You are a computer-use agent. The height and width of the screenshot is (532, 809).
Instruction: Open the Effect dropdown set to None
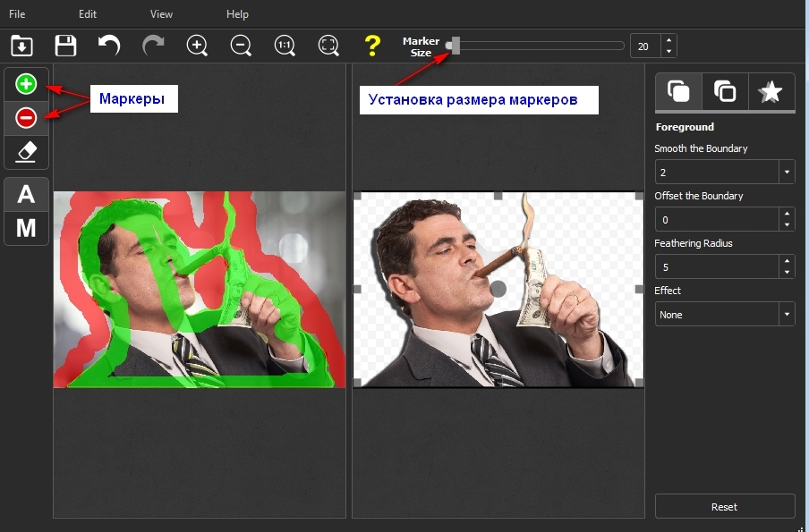coord(787,314)
